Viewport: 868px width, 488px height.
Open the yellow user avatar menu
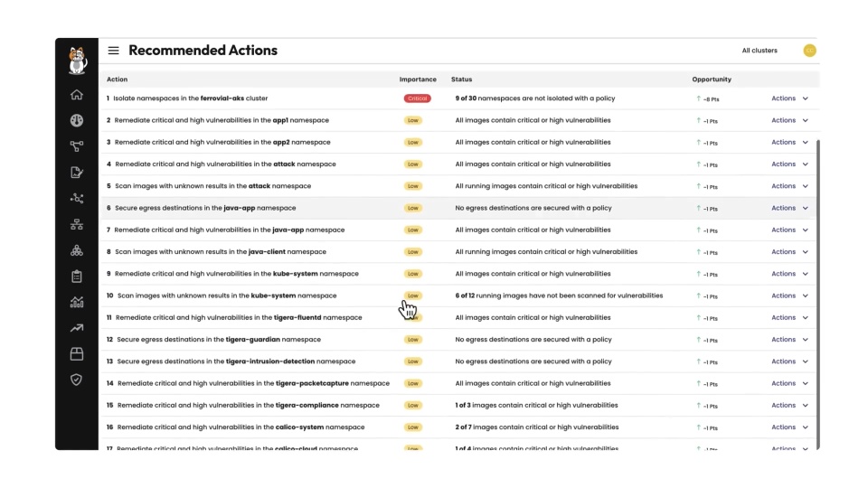[x=809, y=51]
